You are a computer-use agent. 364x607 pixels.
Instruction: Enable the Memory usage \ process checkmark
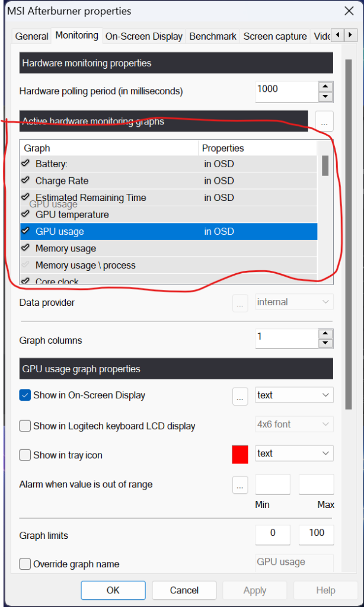pyautogui.click(x=25, y=265)
